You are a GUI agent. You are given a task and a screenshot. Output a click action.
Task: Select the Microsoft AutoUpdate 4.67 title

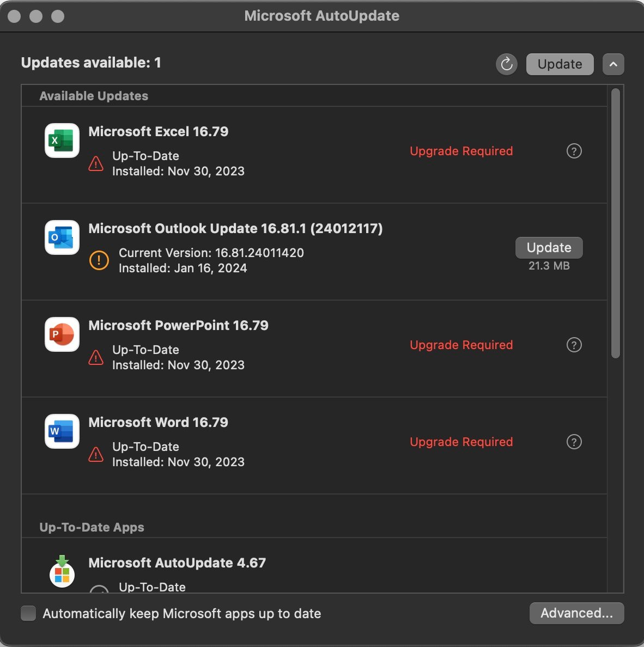[x=177, y=563]
